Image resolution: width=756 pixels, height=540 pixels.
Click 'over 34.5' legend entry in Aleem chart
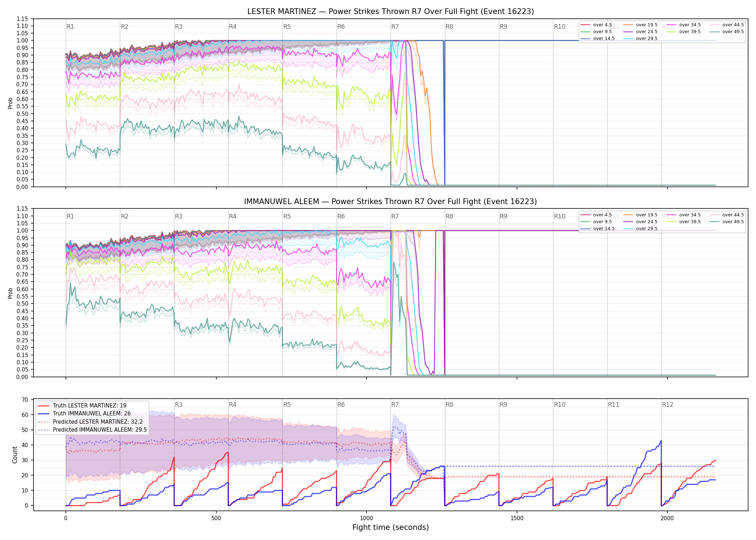pos(684,215)
